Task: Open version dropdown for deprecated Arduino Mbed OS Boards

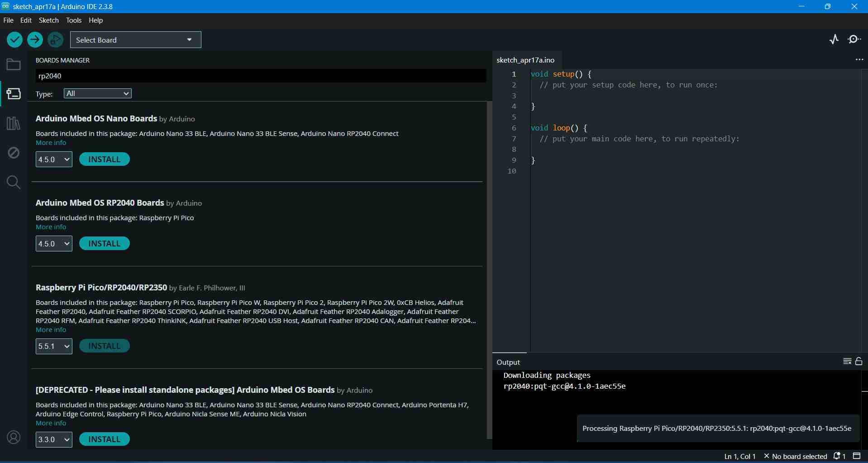Action: [x=54, y=439]
